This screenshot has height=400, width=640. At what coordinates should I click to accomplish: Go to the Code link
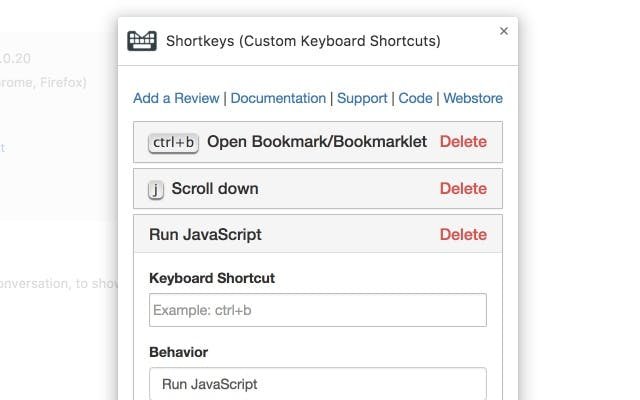[x=415, y=98]
